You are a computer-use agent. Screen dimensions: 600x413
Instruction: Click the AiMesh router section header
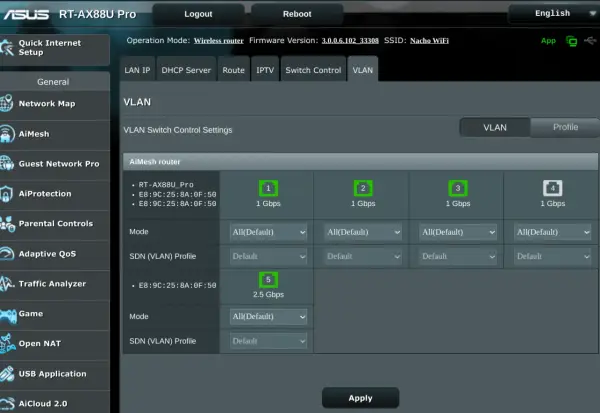(360, 162)
